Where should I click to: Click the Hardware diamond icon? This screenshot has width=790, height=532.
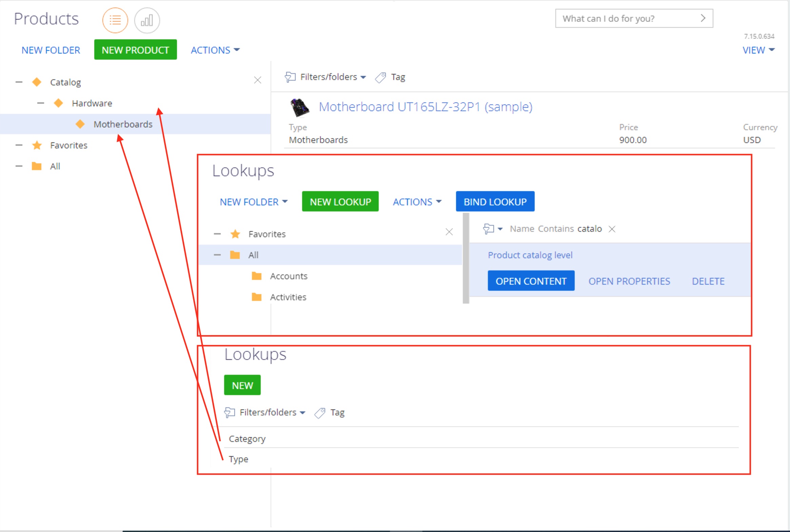(58, 103)
